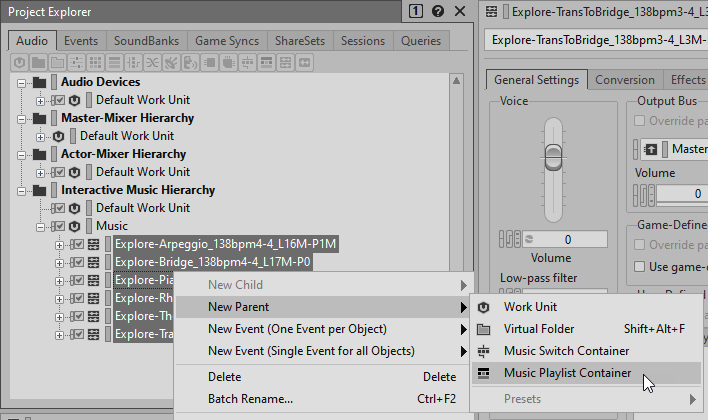This screenshot has width=708, height=420.
Task: Collapse the Audio Devices tree node
Action: [24, 82]
